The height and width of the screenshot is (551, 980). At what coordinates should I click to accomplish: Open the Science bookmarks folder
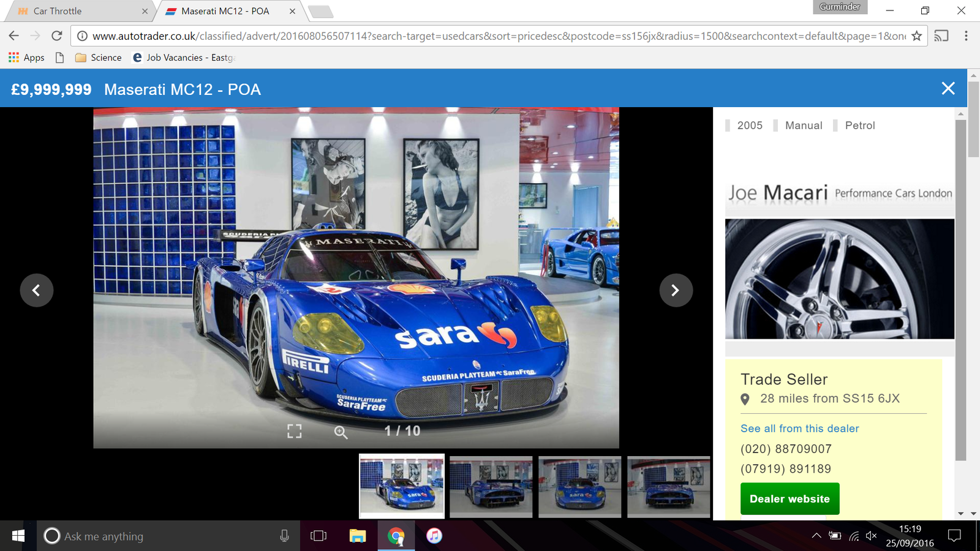99,58
